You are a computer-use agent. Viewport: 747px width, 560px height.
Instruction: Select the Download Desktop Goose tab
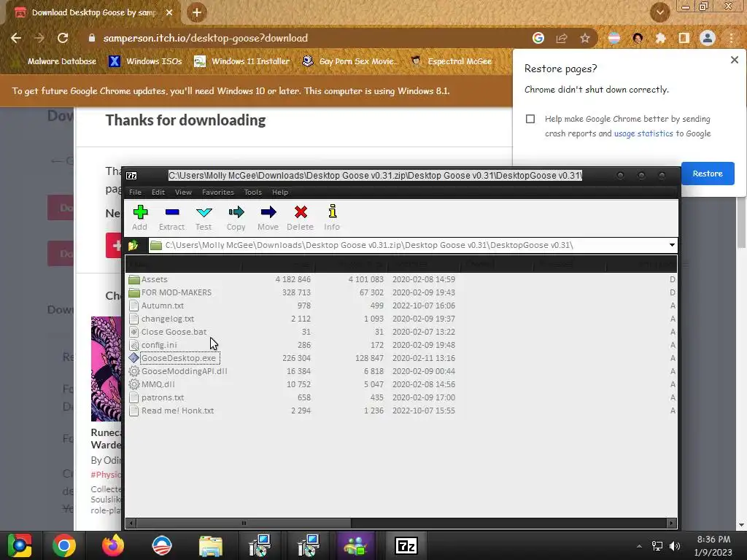pos(93,13)
